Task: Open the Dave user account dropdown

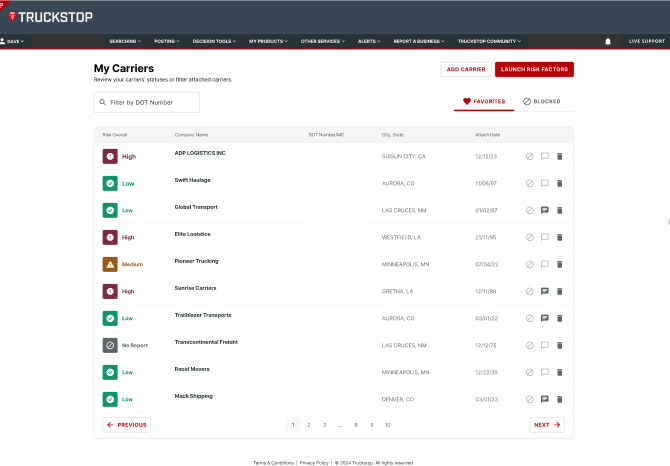Action: click(15, 41)
